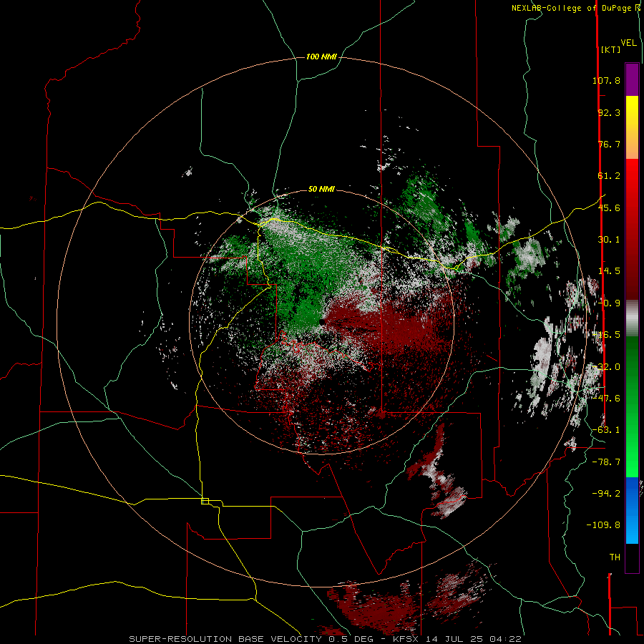Click the -94.2 legend value
Viewport: 644px width, 644px height.
click(x=606, y=493)
